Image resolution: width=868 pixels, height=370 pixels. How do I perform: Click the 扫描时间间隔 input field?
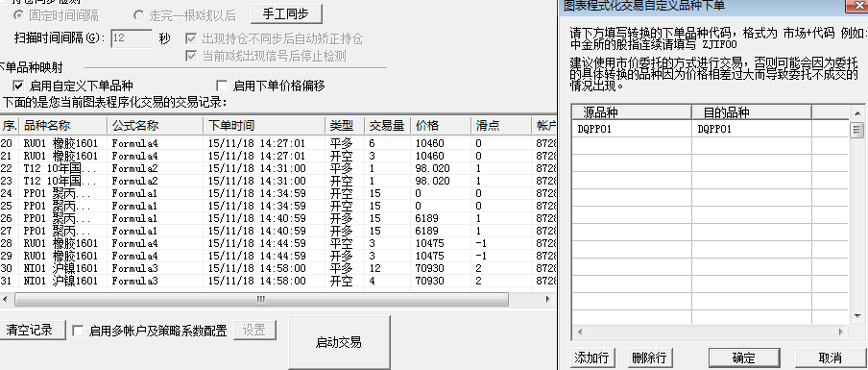[x=132, y=38]
